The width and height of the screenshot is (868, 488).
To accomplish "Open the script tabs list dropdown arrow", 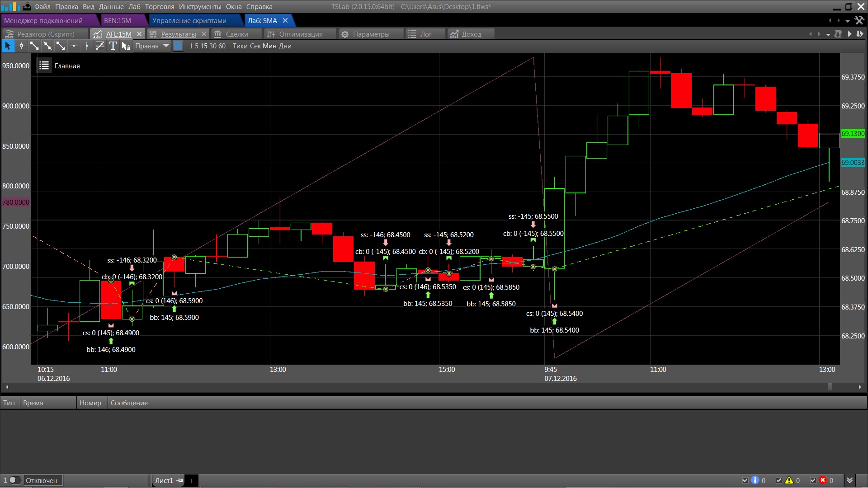I will (x=828, y=34).
